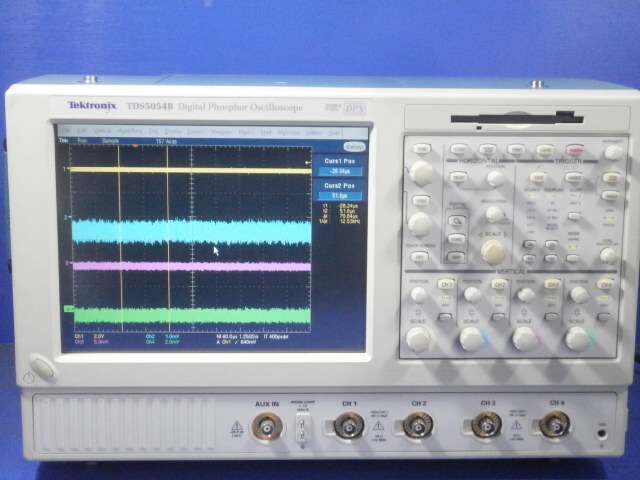This screenshot has height=480, width=640.
Task: Open the Edit menu
Action: pos(82,131)
